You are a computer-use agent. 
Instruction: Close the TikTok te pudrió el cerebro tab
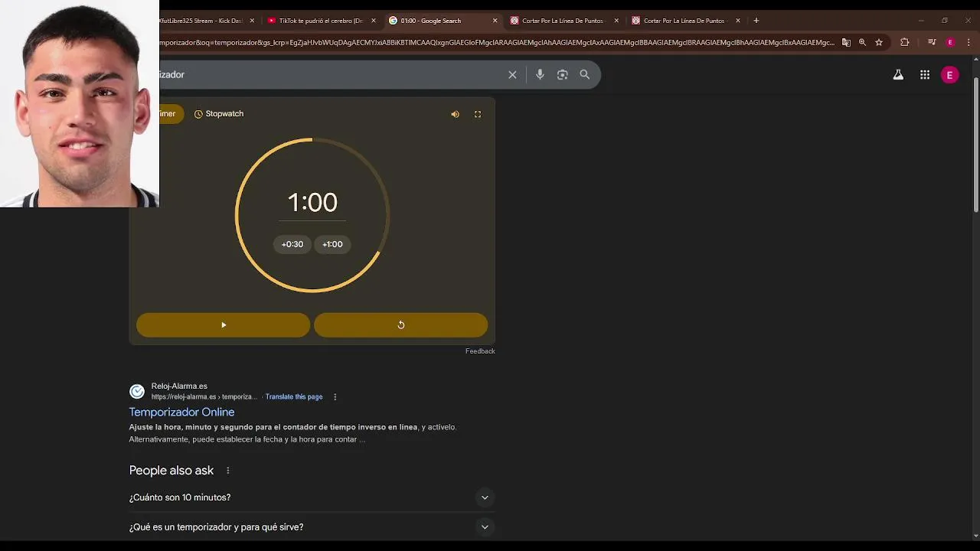tap(374, 21)
